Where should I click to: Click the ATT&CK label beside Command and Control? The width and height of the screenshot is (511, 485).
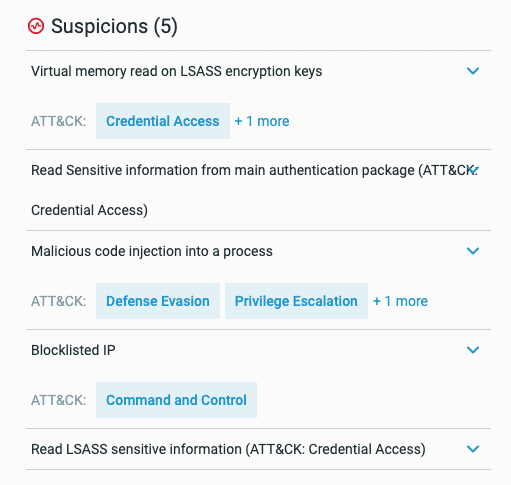58,400
